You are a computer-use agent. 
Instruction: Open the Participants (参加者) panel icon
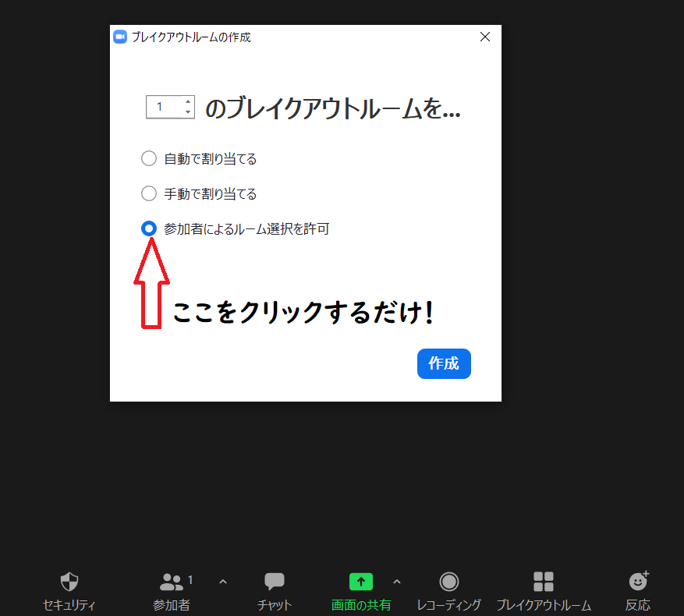(171, 582)
